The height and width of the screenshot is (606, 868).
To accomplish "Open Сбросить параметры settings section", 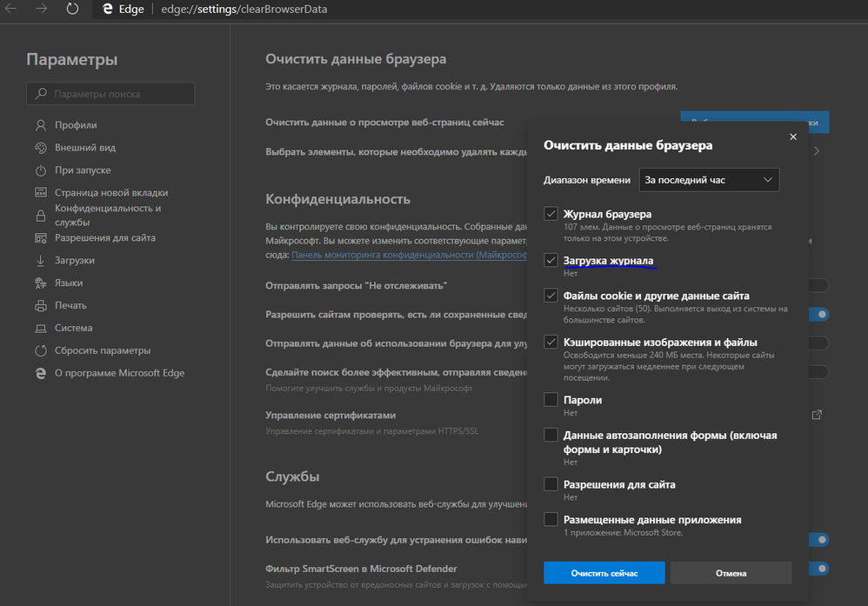I will tap(103, 351).
